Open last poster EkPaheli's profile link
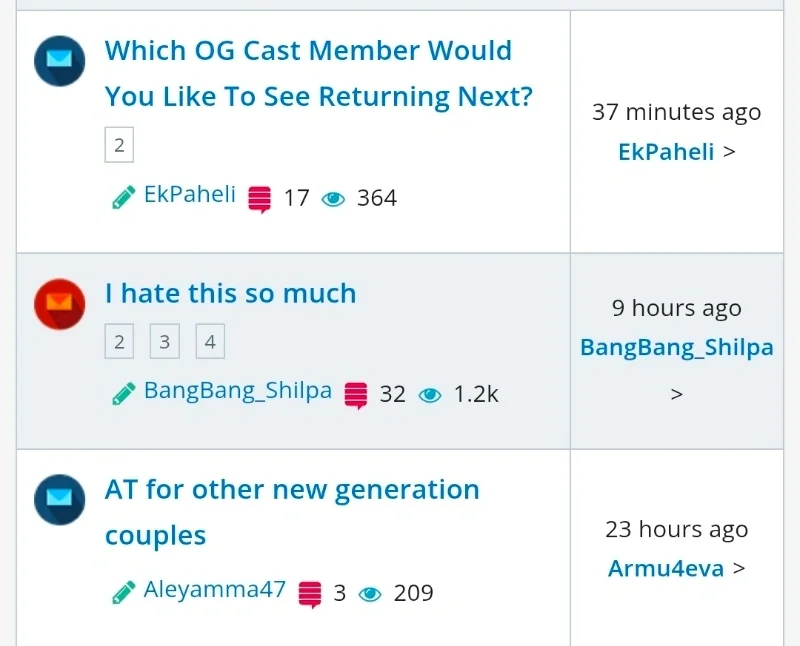Screen dimensions: 800x646 pos(666,152)
